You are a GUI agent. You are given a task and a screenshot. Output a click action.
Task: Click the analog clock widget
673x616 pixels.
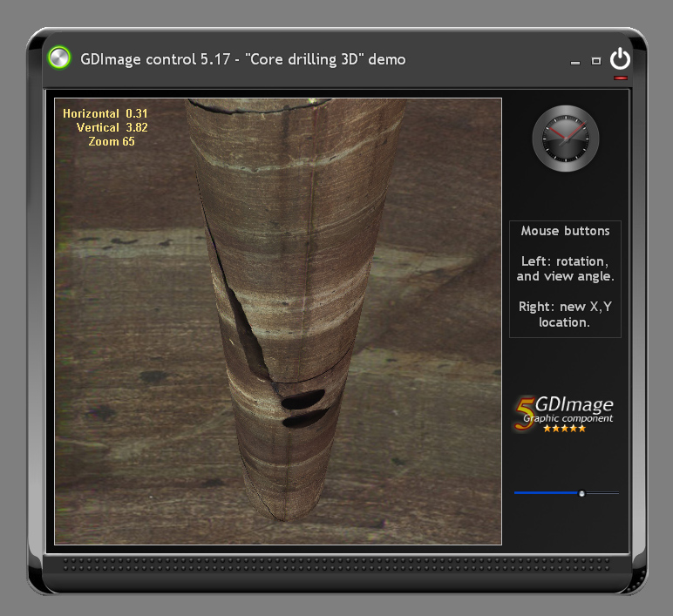[566, 139]
